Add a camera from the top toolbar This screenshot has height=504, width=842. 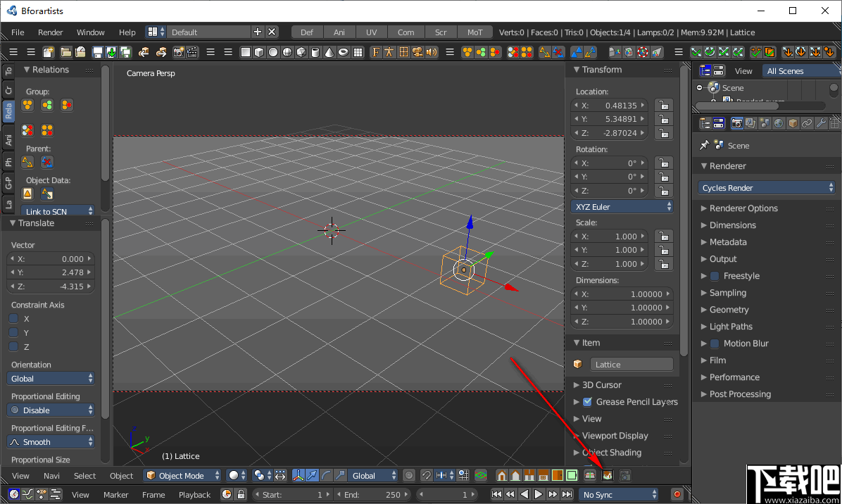(417, 52)
